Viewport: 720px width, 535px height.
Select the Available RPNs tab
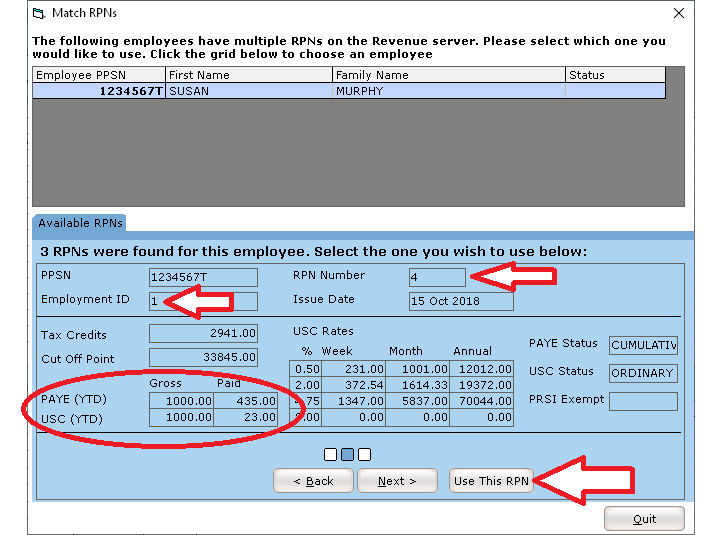[x=80, y=224]
